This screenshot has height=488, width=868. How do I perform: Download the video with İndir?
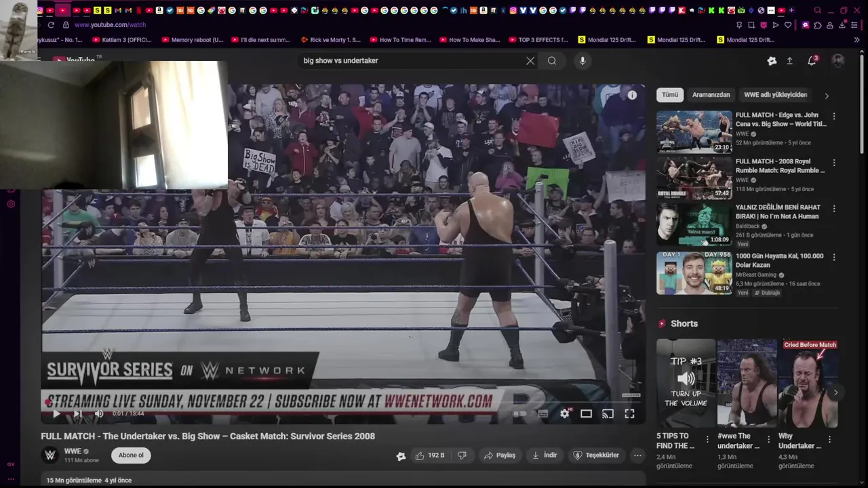(545, 455)
